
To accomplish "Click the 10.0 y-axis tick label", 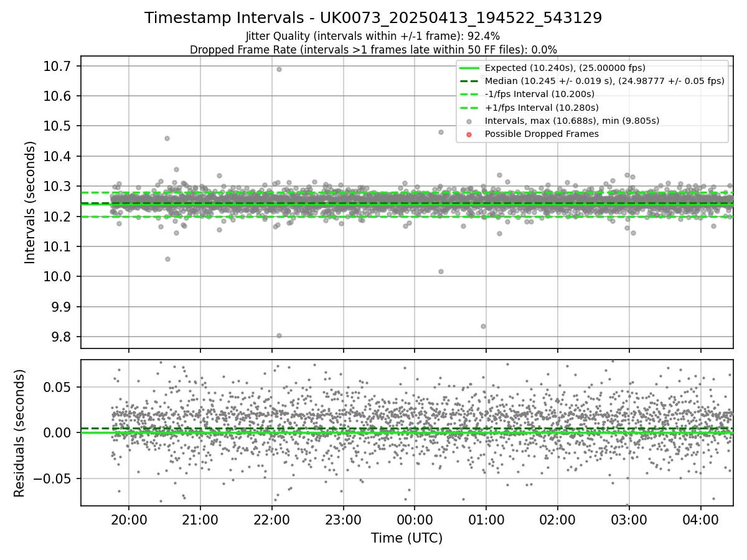I will [x=57, y=277].
